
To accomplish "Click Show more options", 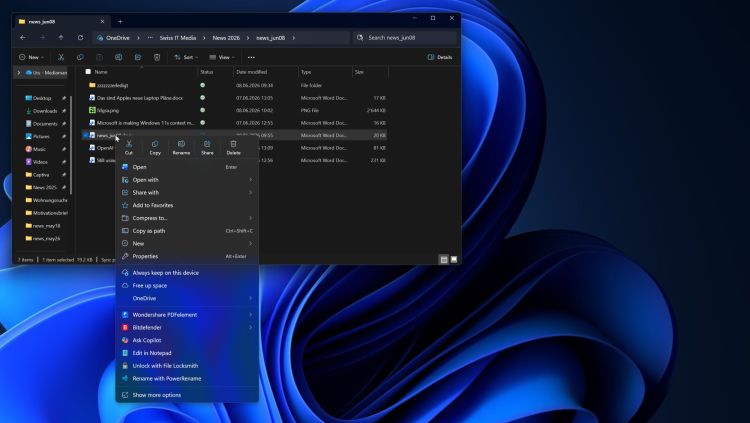I will (x=187, y=395).
